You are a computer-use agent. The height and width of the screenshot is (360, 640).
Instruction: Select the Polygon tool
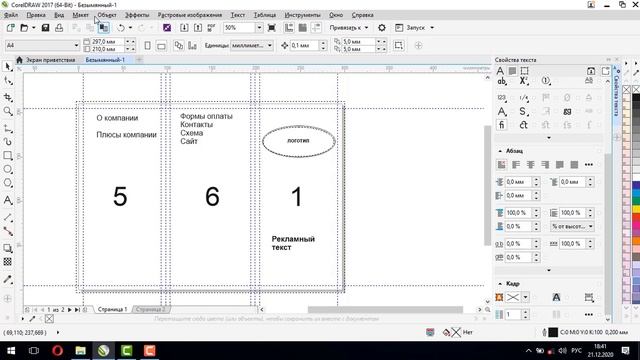[x=8, y=183]
